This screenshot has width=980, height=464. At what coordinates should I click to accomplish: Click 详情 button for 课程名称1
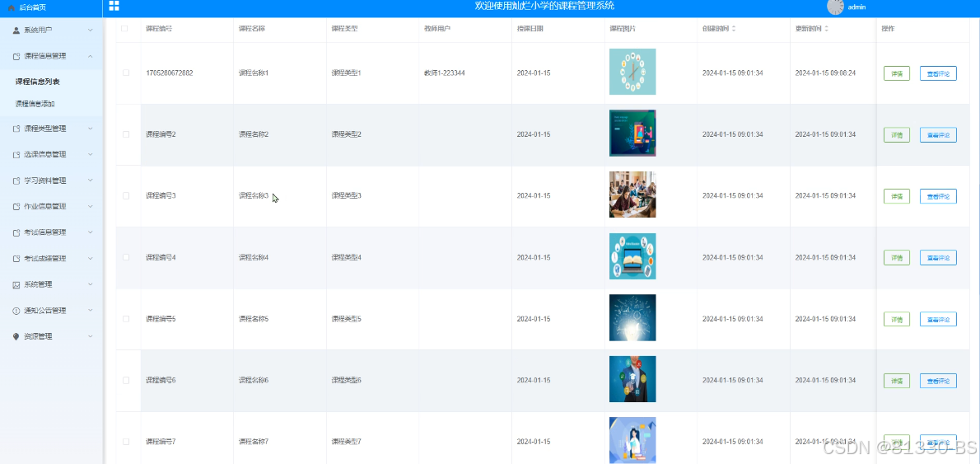(896, 73)
